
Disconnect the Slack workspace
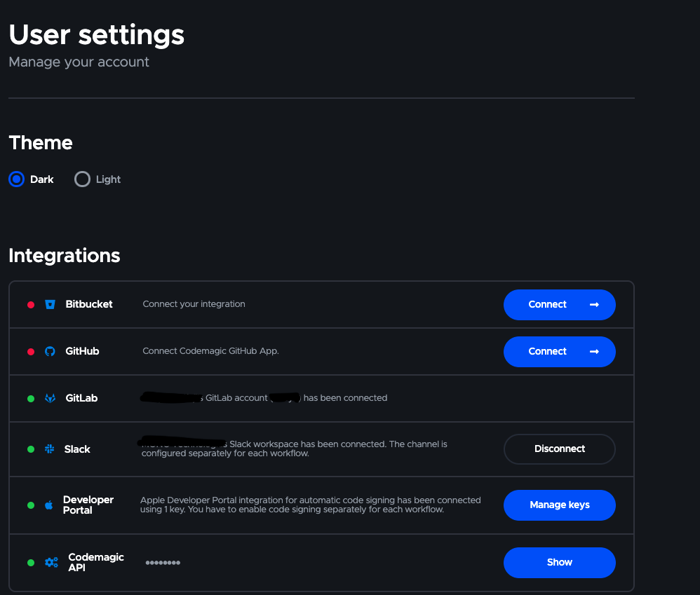[x=559, y=449]
